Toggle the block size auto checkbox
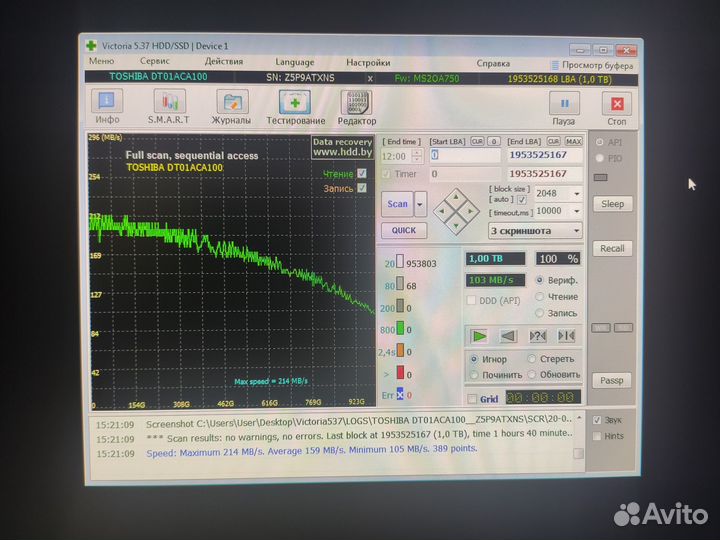The width and height of the screenshot is (720, 540). pyautogui.click(x=522, y=200)
